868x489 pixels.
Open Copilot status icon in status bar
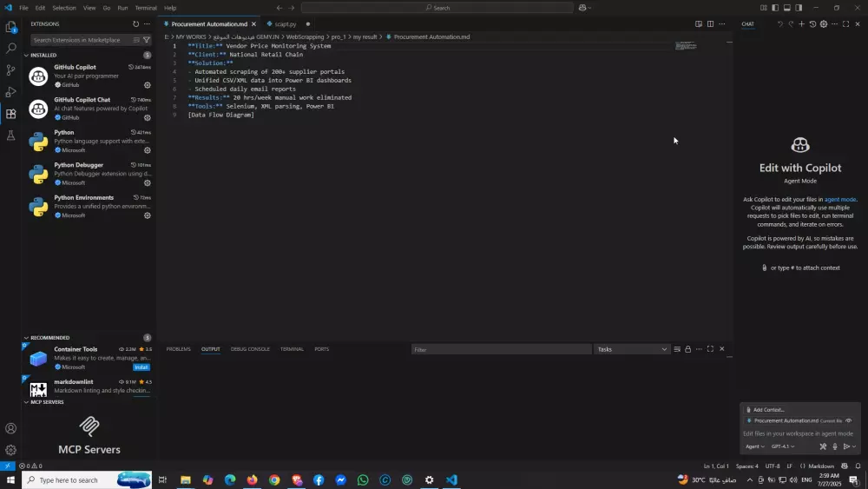tap(845, 466)
